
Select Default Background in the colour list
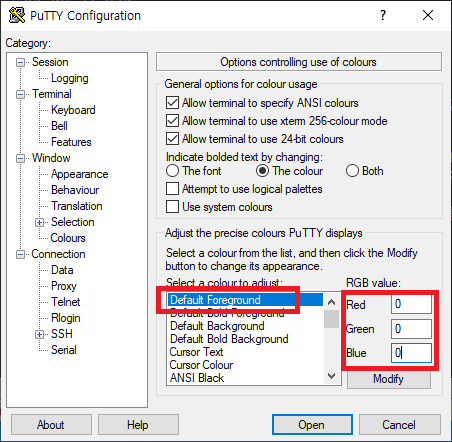pyautogui.click(x=217, y=326)
